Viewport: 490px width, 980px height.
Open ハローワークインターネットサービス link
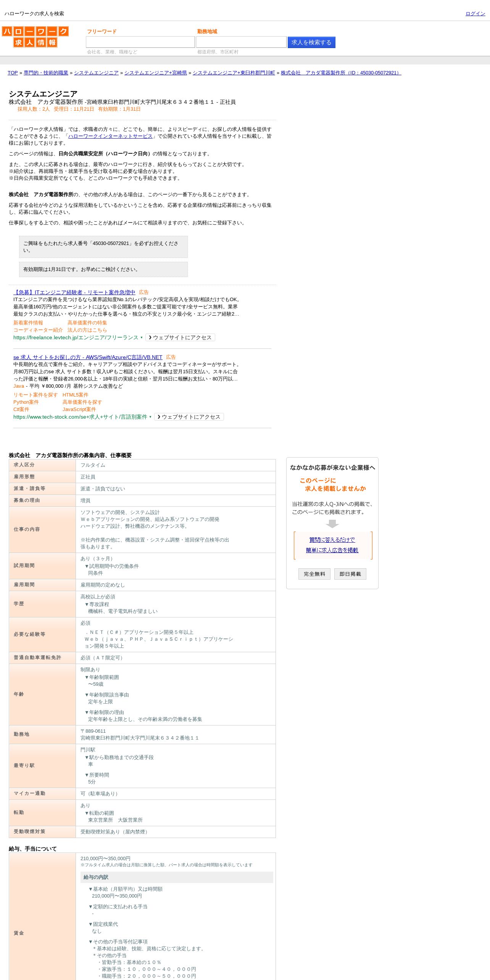tap(110, 136)
